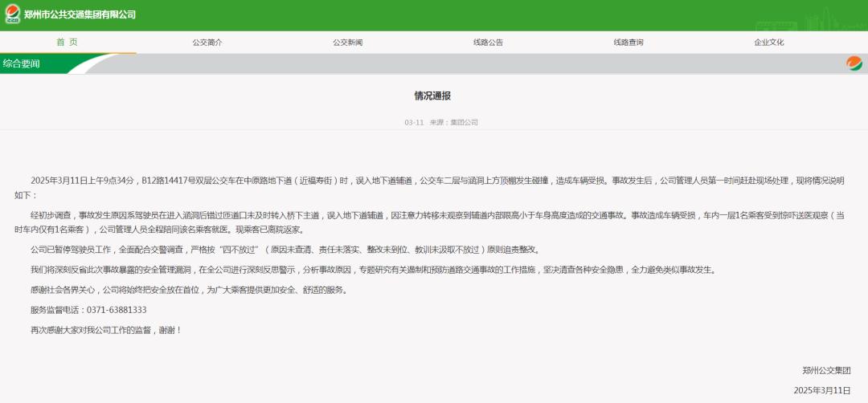Click the 03-11 publish date
The image size is (868, 403).
pos(414,123)
